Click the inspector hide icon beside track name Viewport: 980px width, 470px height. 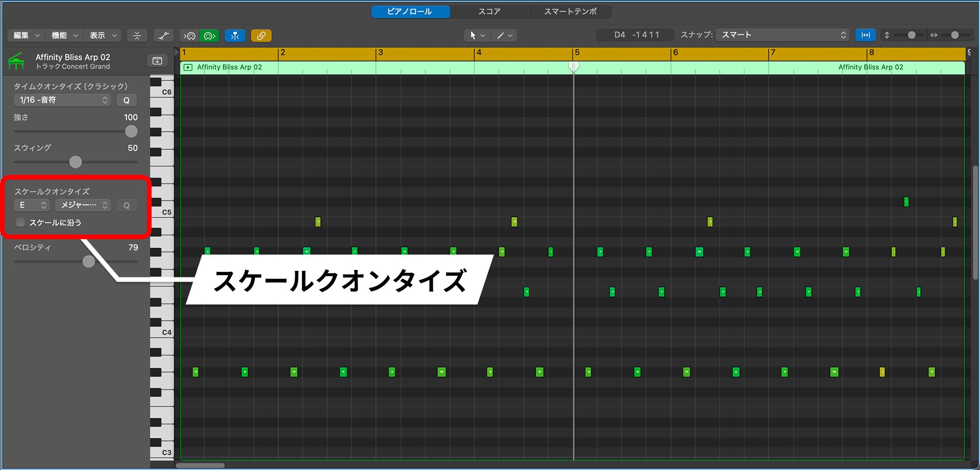coord(157,61)
